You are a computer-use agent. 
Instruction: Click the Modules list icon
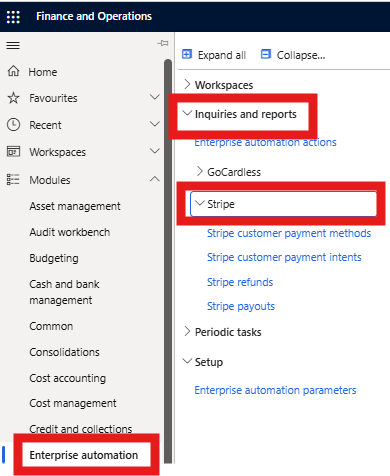point(13,179)
